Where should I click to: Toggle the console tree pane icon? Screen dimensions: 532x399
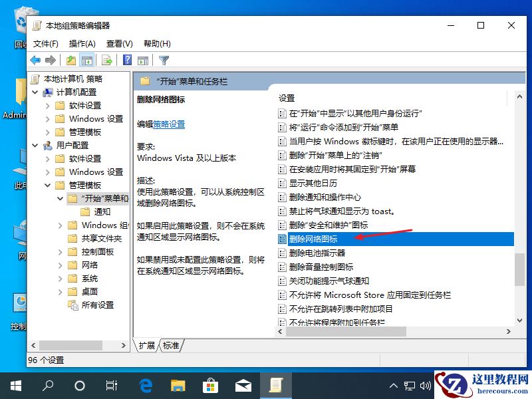(87, 60)
